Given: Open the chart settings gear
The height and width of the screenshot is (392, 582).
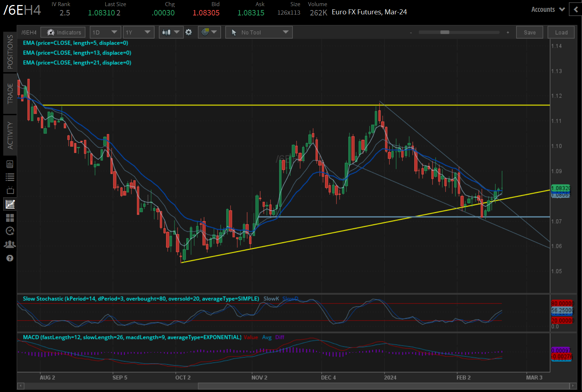Looking at the screenshot, I should pyautogui.click(x=189, y=32).
